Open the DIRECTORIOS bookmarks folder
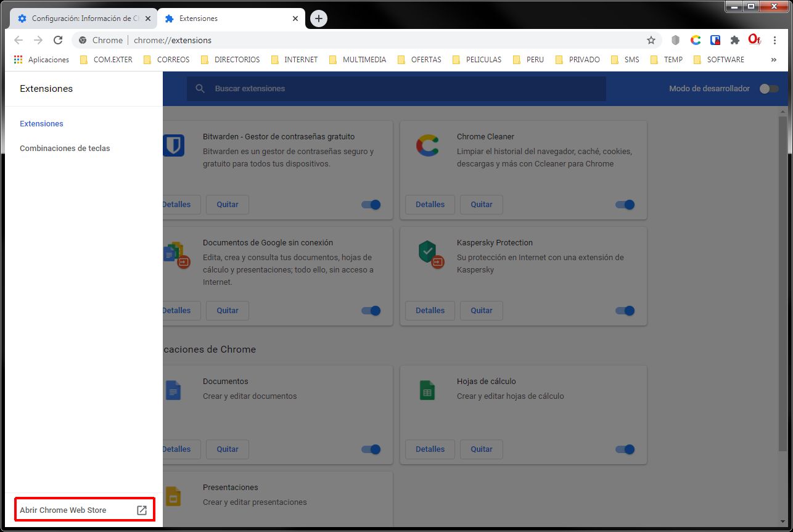This screenshot has height=532, width=793. point(230,60)
